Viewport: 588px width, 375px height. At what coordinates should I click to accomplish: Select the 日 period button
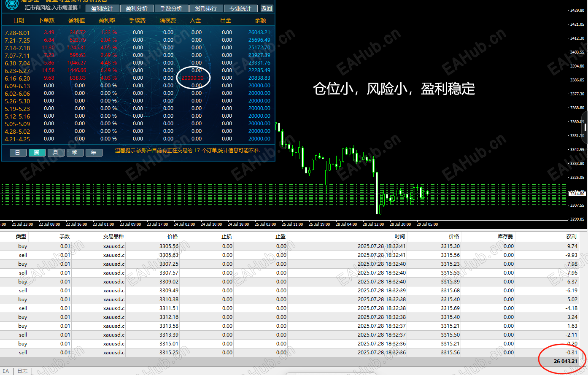click(18, 153)
